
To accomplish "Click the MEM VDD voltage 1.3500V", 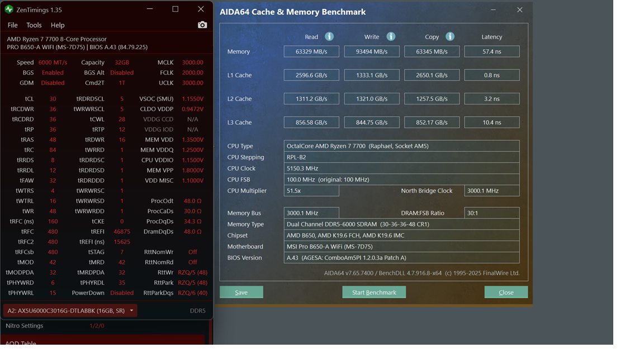I will pyautogui.click(x=193, y=140).
